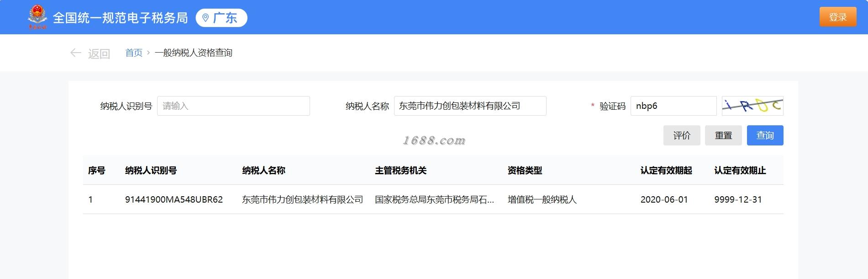Select the cell 91441900MA548UBR62
This screenshot has width=868, height=279.
tap(174, 199)
